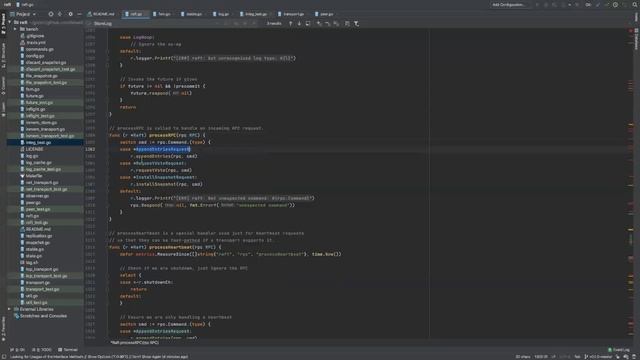Open Makefile in project tree
This screenshot has width=640, height=360.
tap(31, 176)
